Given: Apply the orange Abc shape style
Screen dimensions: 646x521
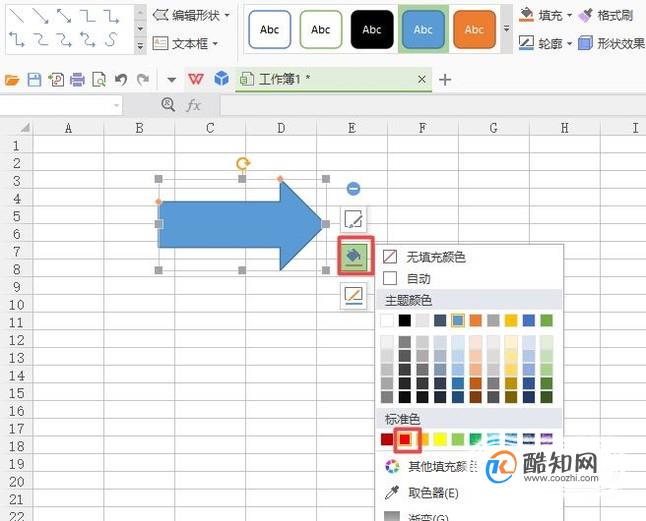Looking at the screenshot, I should (474, 30).
